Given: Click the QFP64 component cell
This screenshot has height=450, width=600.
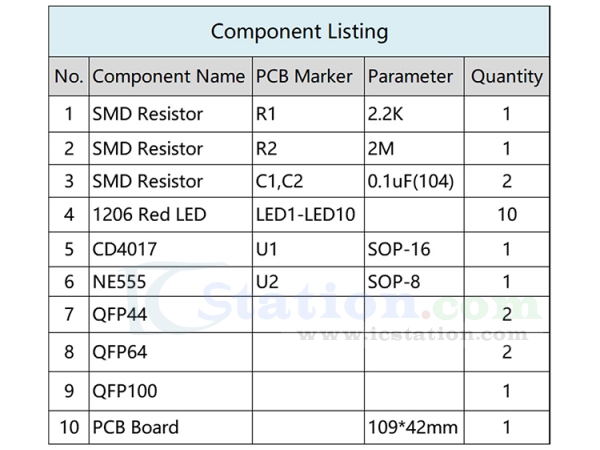Looking at the screenshot, I should (119, 352).
